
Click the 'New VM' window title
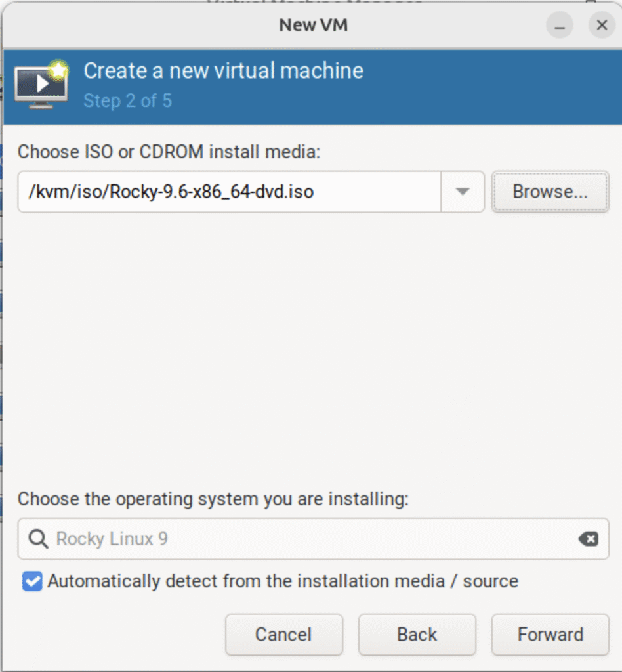[313, 26]
